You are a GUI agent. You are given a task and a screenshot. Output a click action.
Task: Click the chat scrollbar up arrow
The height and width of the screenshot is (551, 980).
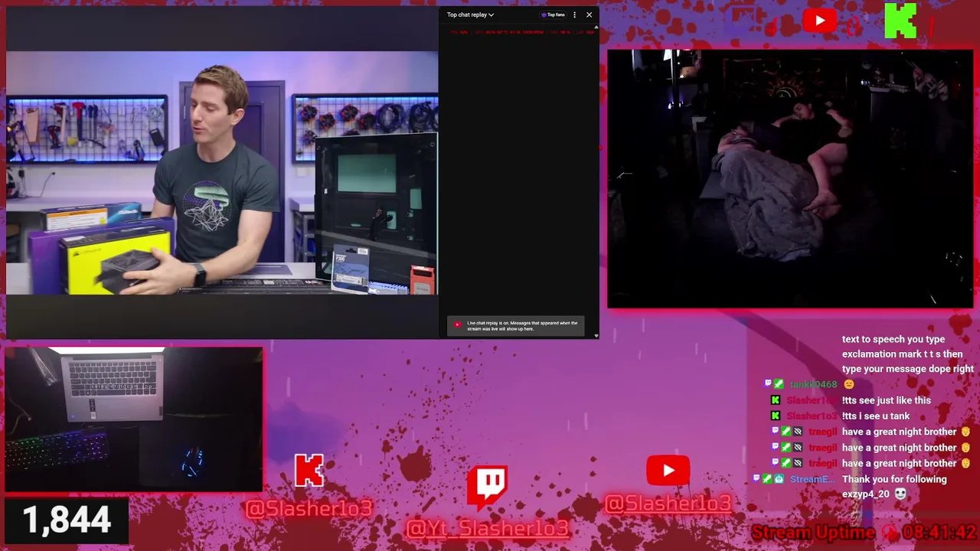(x=596, y=28)
